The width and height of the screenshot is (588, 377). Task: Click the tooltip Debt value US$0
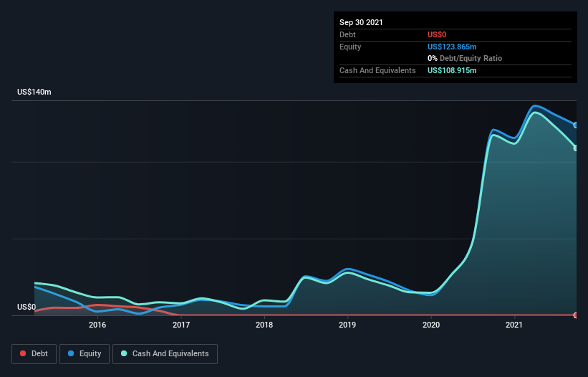point(437,34)
